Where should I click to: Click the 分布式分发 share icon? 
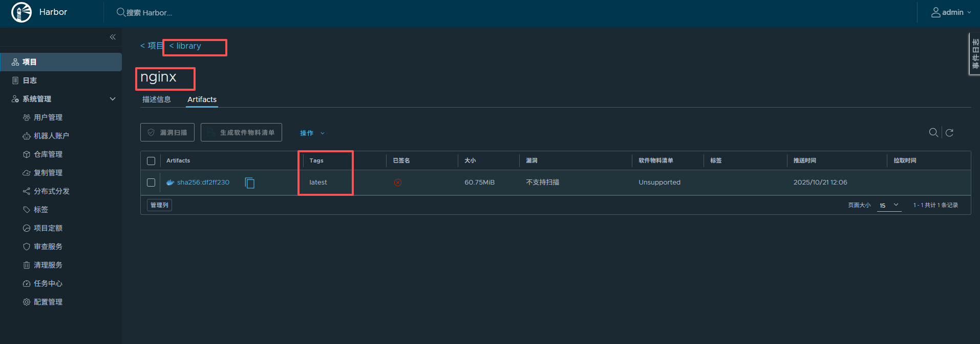[x=27, y=191]
